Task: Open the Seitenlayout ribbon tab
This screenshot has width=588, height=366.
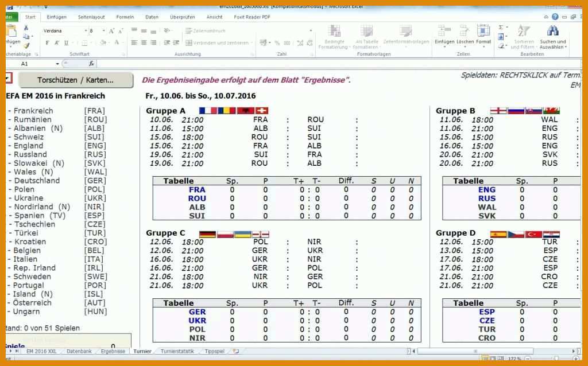Action: [91, 17]
